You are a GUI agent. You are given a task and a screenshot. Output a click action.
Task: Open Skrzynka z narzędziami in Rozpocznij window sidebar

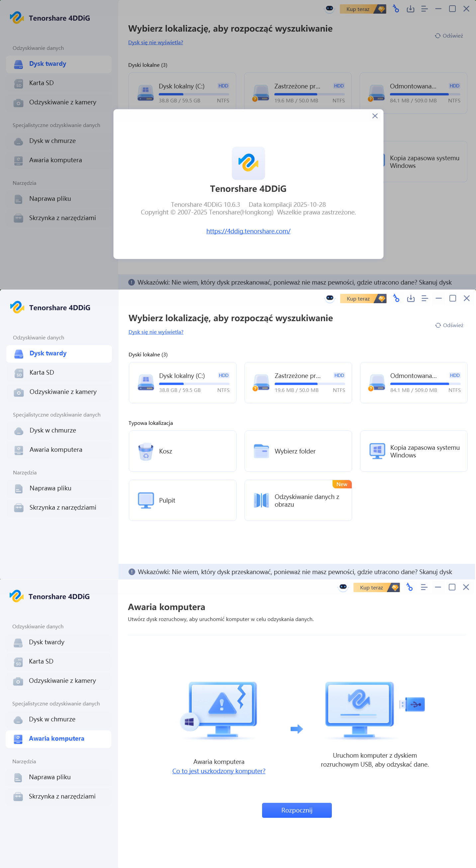click(x=58, y=796)
